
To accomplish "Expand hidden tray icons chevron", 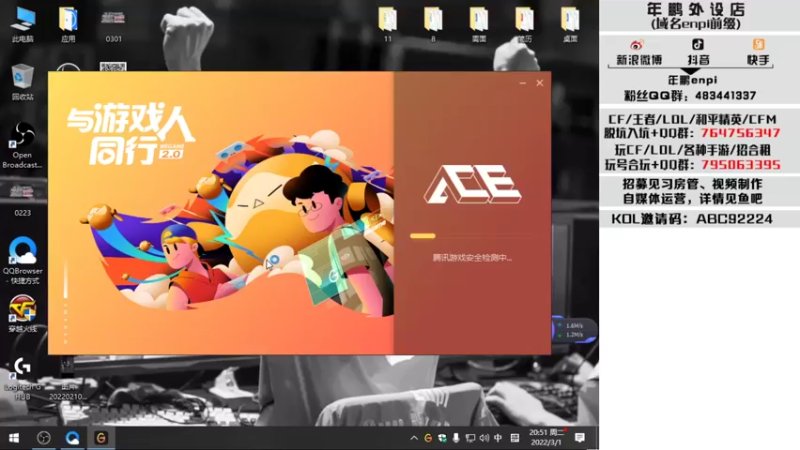I will pyautogui.click(x=414, y=438).
